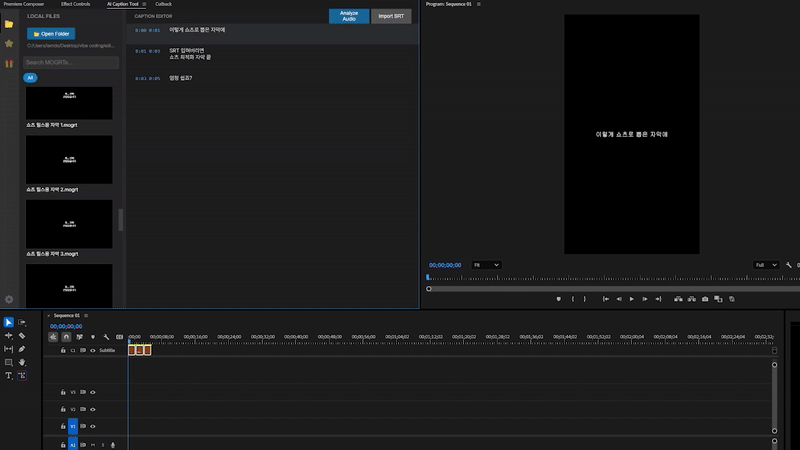Viewport: 800px width, 450px height.
Task: Click the Import SRT button
Action: point(391,16)
